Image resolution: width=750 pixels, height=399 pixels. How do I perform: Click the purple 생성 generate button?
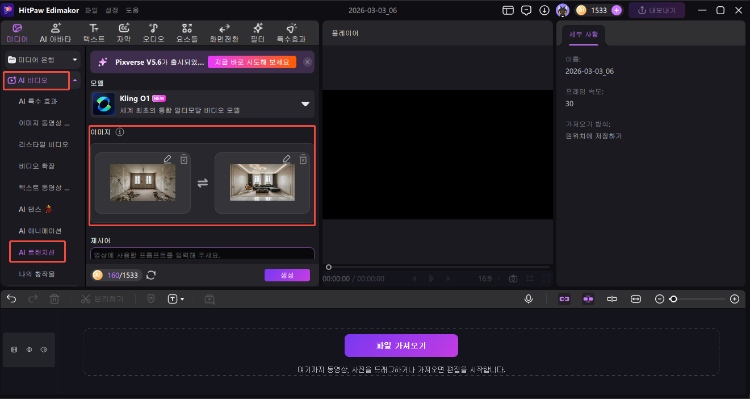click(287, 275)
